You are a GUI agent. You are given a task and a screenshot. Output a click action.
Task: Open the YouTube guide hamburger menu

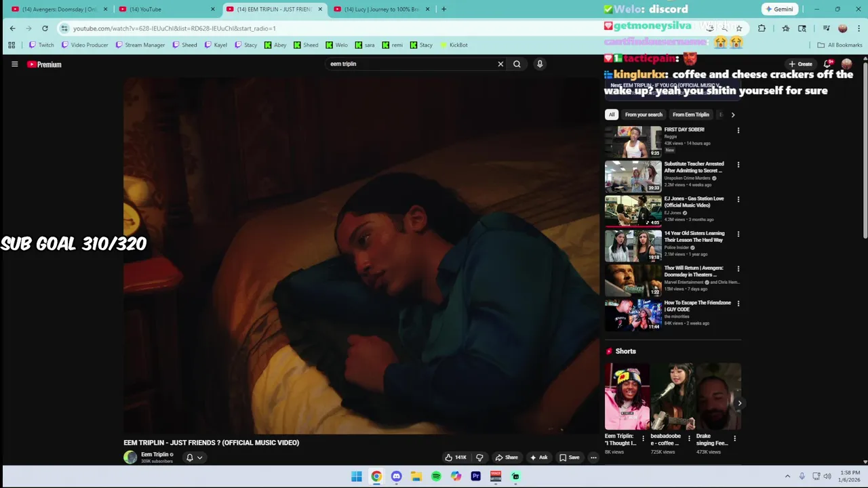click(14, 64)
